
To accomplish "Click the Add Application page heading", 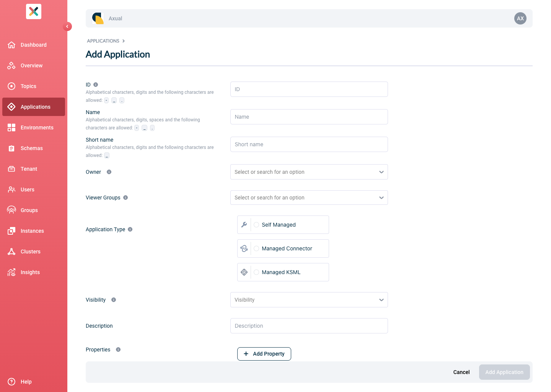I will 118,54.
